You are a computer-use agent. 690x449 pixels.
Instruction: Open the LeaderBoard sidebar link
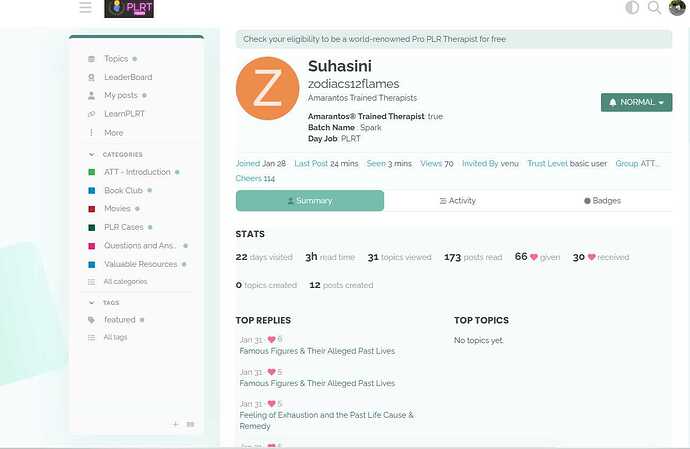(x=128, y=77)
